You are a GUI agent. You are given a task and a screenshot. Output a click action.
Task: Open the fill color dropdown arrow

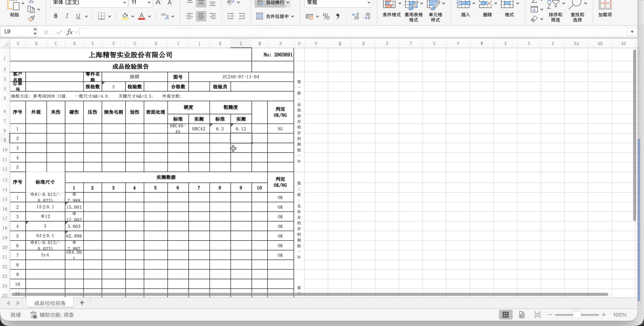[133, 16]
